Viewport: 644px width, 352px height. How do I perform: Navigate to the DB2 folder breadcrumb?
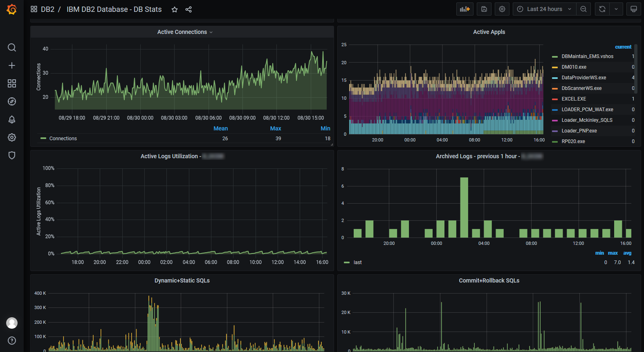[47, 9]
